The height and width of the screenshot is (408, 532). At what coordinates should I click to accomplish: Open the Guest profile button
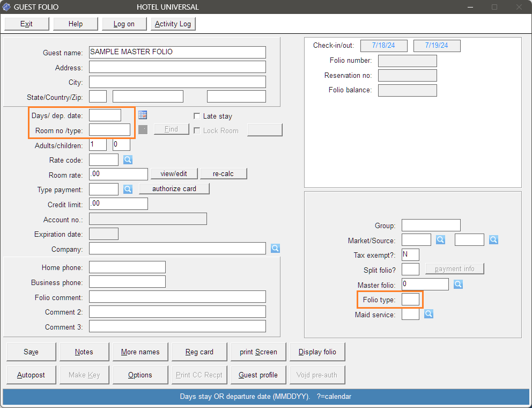(x=258, y=375)
